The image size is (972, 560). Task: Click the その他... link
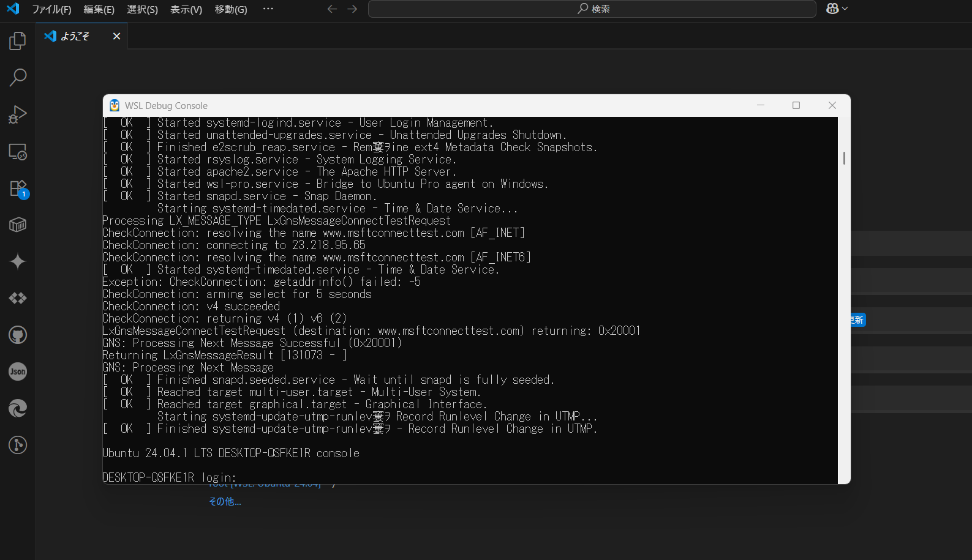click(x=225, y=501)
